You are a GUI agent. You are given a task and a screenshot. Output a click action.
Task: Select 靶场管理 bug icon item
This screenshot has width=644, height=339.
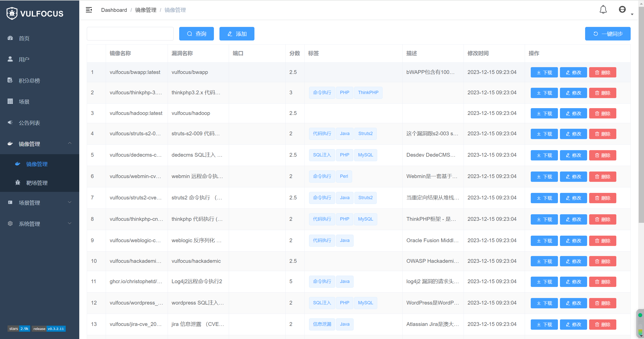(x=37, y=183)
